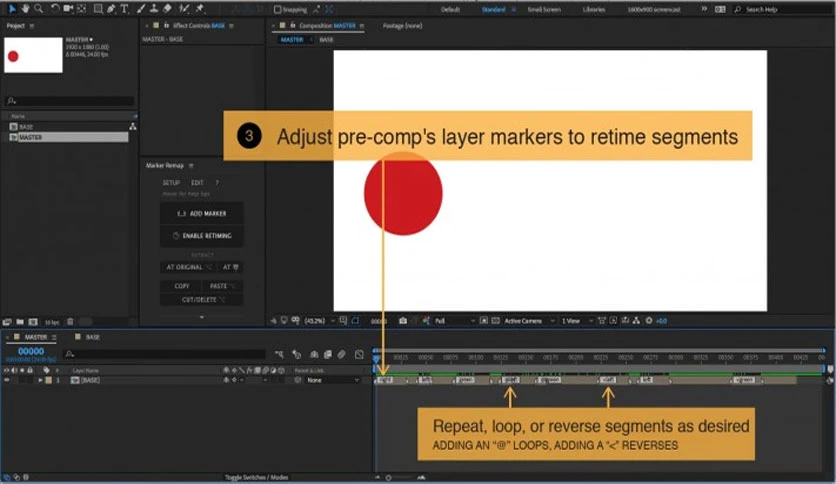Open the SETUP tab in Marker Remap
This screenshot has width=836, height=484.
(171, 183)
